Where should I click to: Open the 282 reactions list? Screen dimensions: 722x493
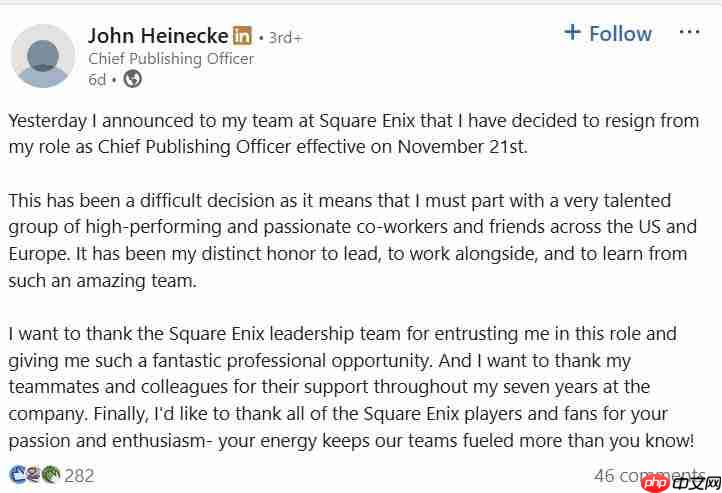coord(79,476)
